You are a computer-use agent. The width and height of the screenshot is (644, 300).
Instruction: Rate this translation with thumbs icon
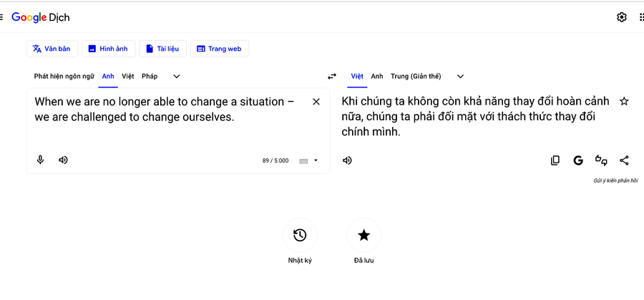click(x=601, y=160)
